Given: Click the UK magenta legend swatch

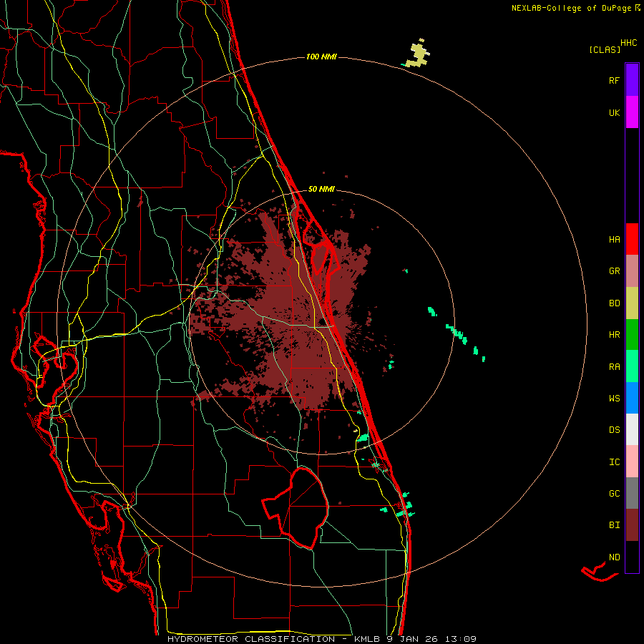Looking at the screenshot, I should tap(632, 112).
